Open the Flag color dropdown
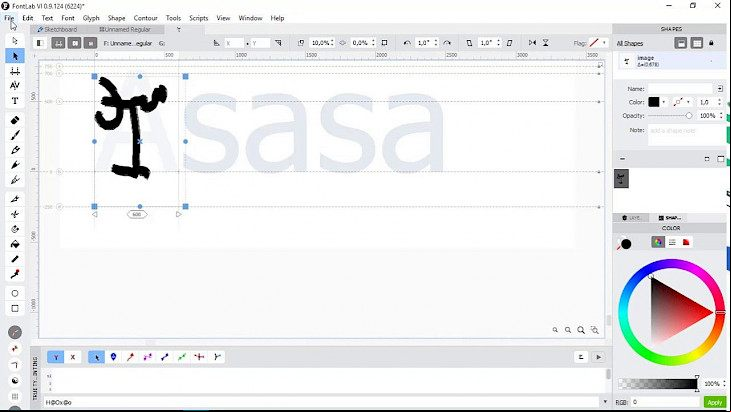The image size is (731, 412). (x=604, y=43)
